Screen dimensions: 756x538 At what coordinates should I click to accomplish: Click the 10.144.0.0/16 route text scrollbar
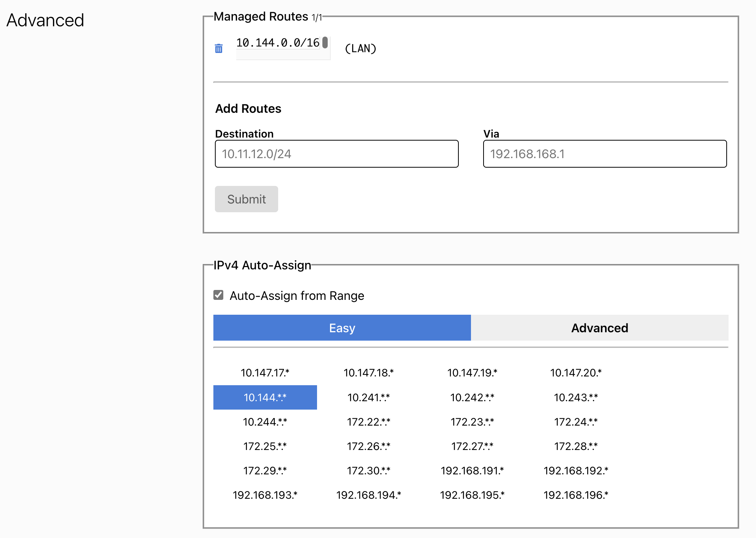325,42
